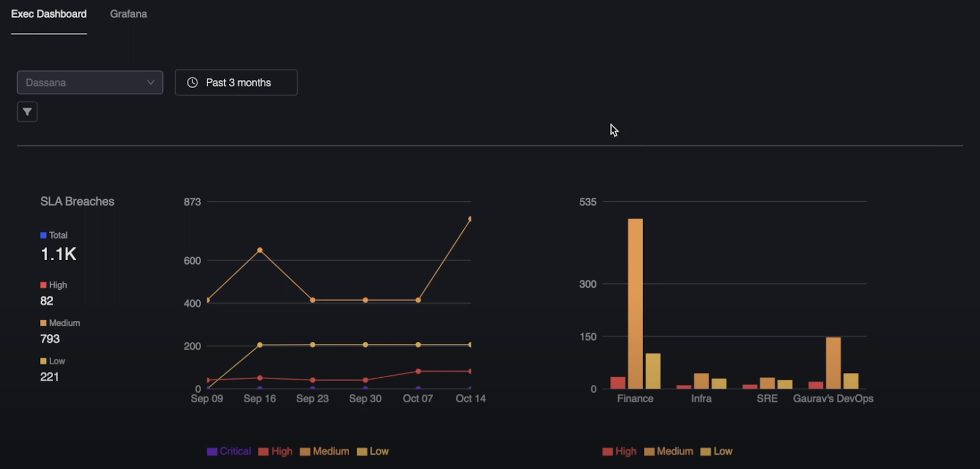Click the funnel filter icon
Image resolution: width=980 pixels, height=469 pixels.
tap(27, 112)
